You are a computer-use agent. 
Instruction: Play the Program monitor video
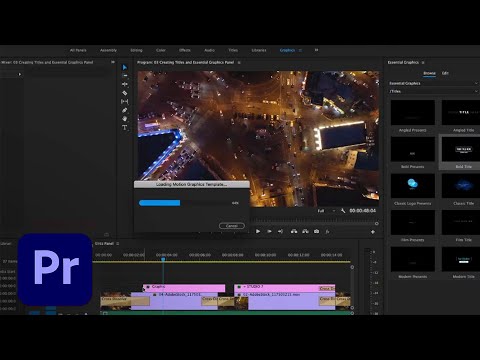[258, 231]
